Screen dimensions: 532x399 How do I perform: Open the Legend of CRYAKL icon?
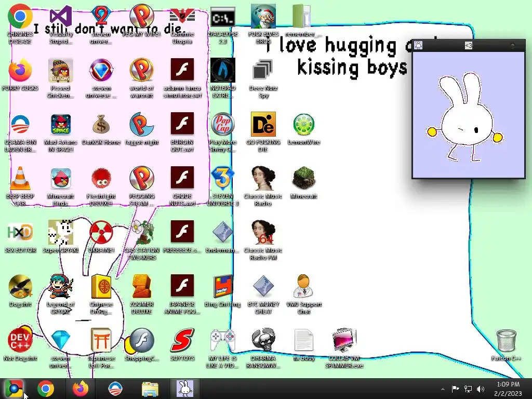tap(61, 286)
